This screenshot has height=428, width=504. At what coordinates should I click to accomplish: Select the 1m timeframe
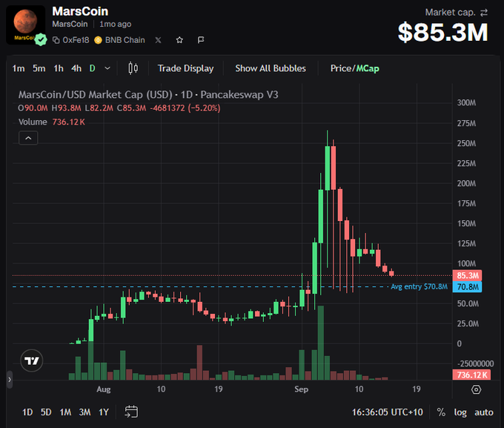point(19,68)
